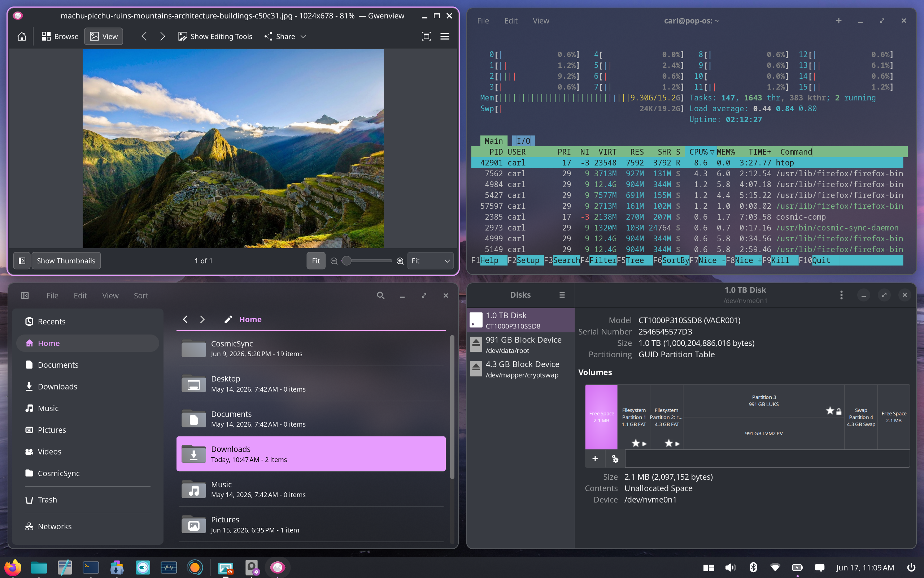Click the edit path pencil icon

(x=228, y=319)
